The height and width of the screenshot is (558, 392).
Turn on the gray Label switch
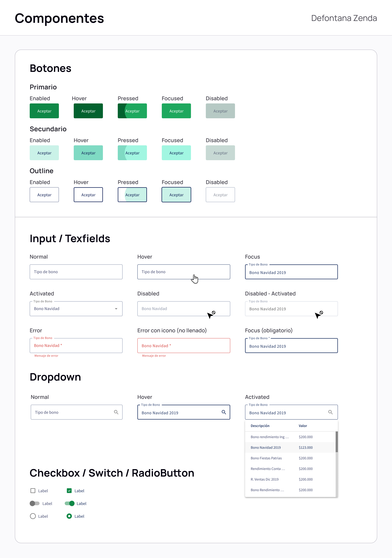(34, 503)
